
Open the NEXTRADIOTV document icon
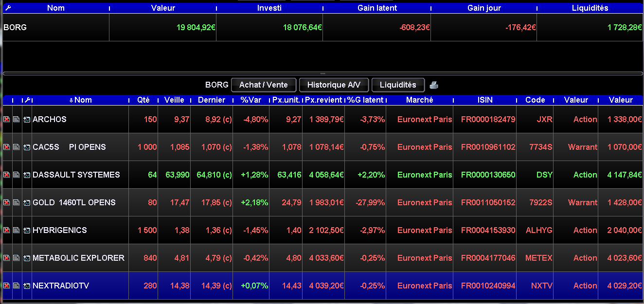[x=17, y=286]
